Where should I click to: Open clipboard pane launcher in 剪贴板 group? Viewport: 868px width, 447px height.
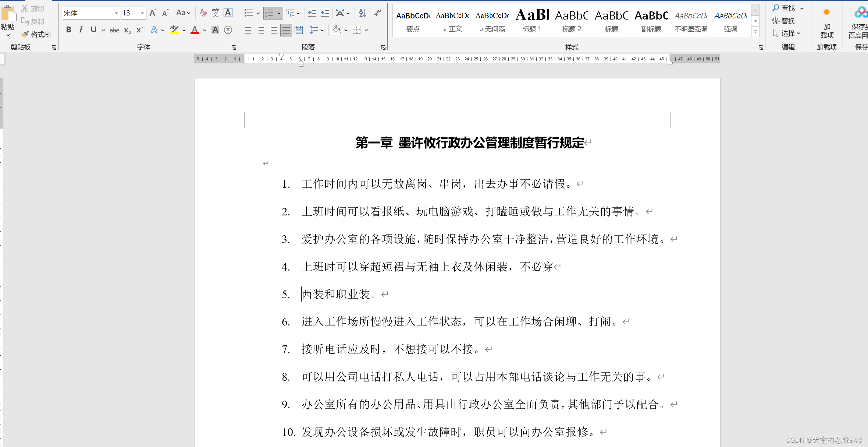[x=54, y=47]
